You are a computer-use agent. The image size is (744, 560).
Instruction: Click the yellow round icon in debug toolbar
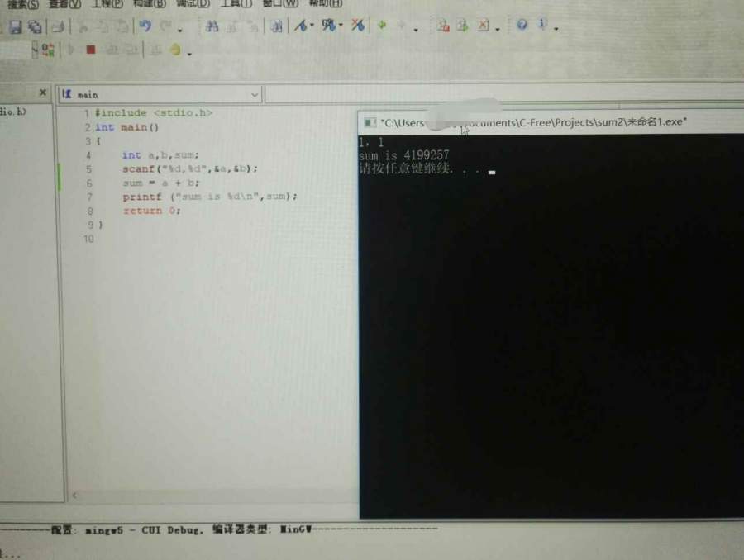click(x=175, y=50)
